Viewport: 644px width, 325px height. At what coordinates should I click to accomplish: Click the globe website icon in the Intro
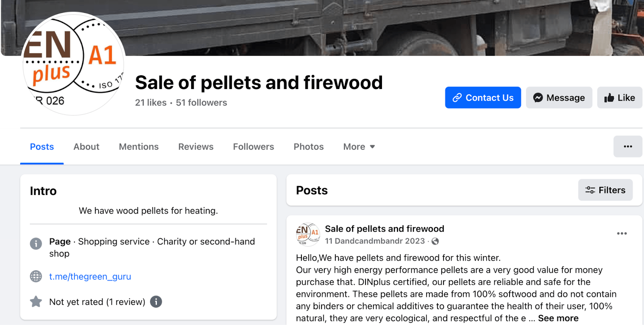[36, 276]
